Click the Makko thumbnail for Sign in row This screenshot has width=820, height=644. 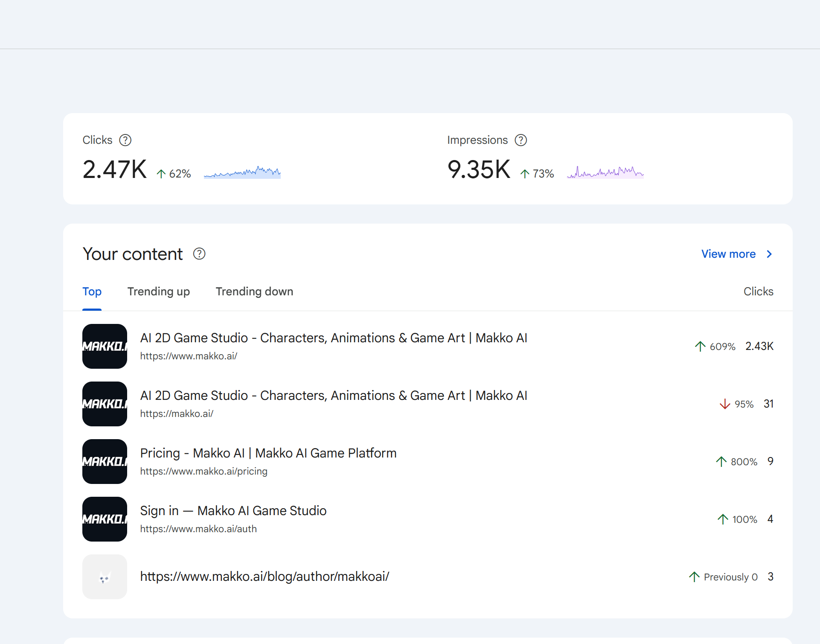click(x=105, y=519)
